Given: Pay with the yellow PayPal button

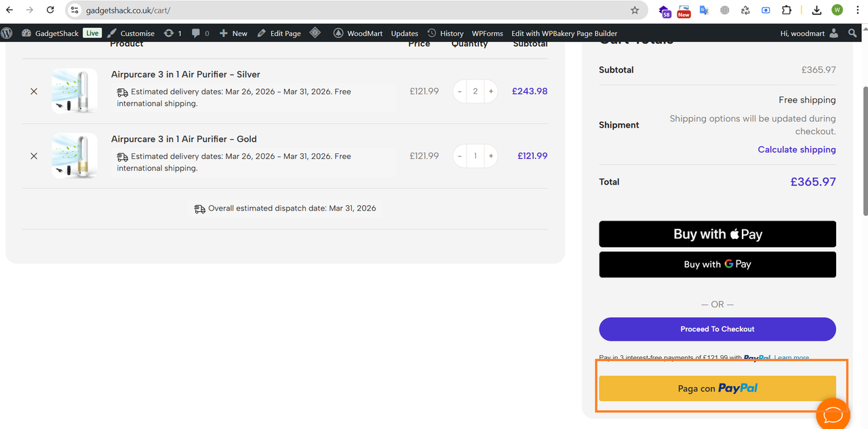Looking at the screenshot, I should [717, 388].
